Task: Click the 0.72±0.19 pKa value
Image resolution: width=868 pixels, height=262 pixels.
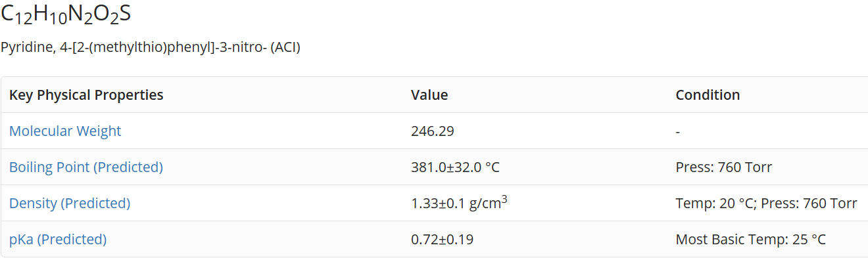Action: pyautogui.click(x=442, y=240)
